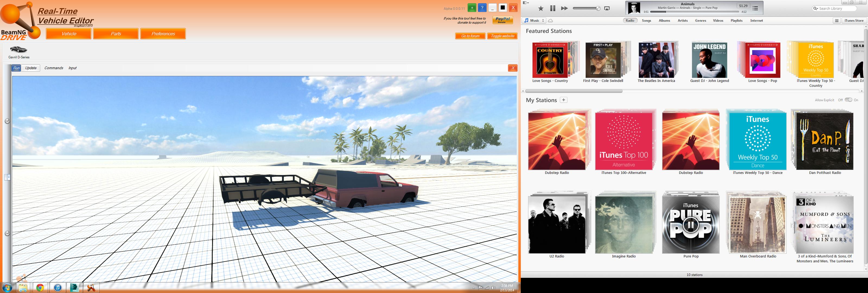This screenshot has height=293, width=868.
Task: Donate via the PayPal button
Action: (x=503, y=20)
